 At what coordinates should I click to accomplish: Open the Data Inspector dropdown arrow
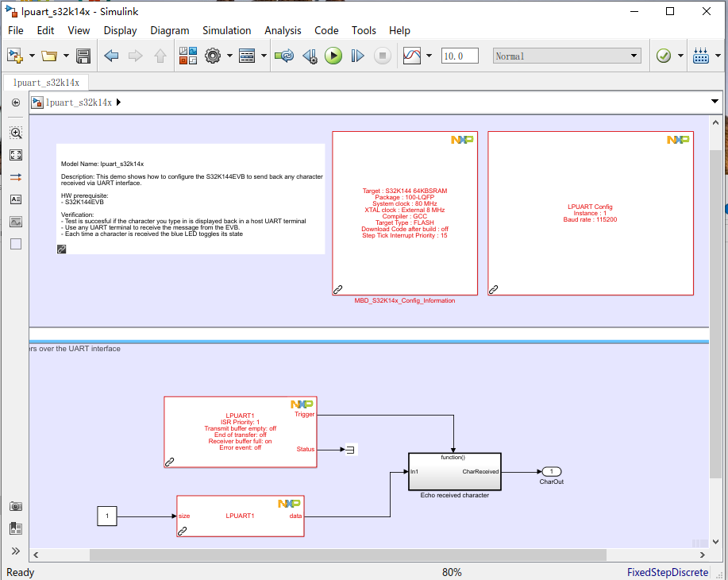(429, 56)
